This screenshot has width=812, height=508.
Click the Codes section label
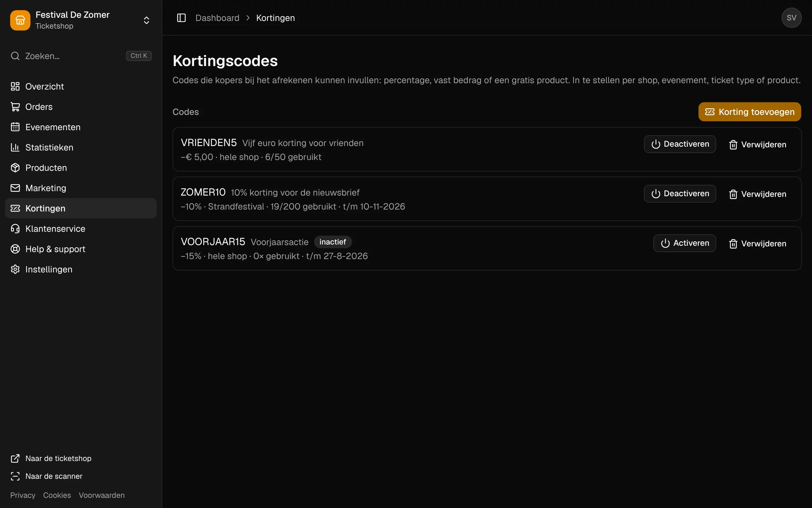point(186,112)
